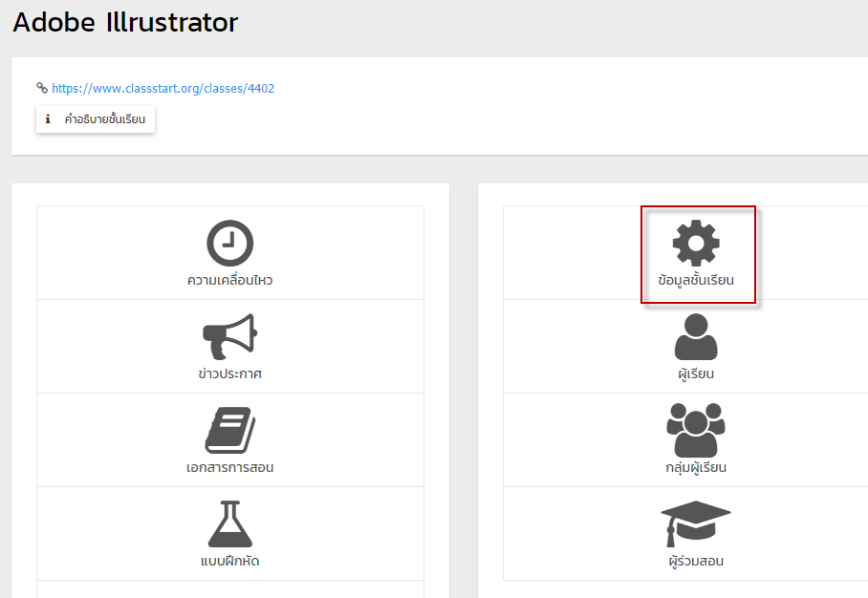The image size is (868, 598).
Task: Click the ผู้ร่วมสอน label
Action: coord(696,561)
